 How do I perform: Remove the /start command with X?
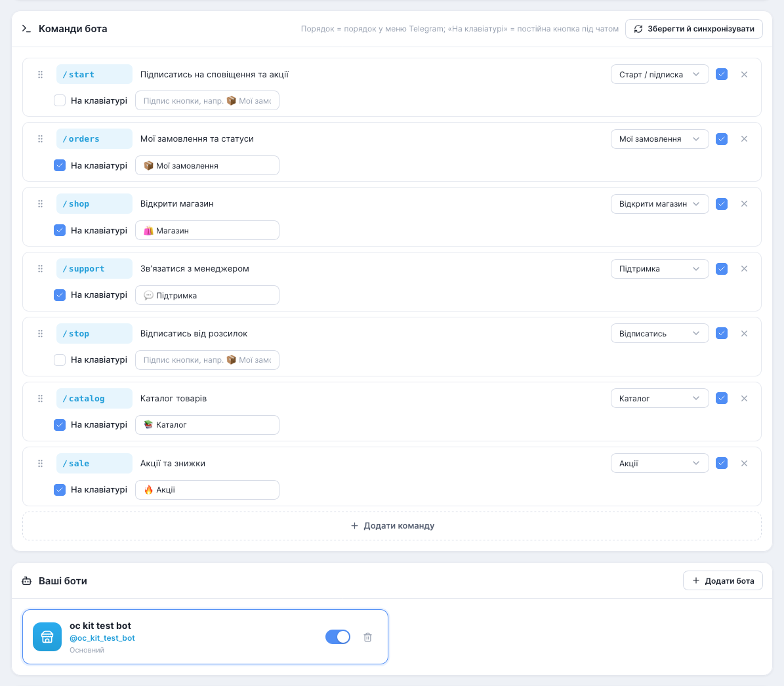(744, 75)
